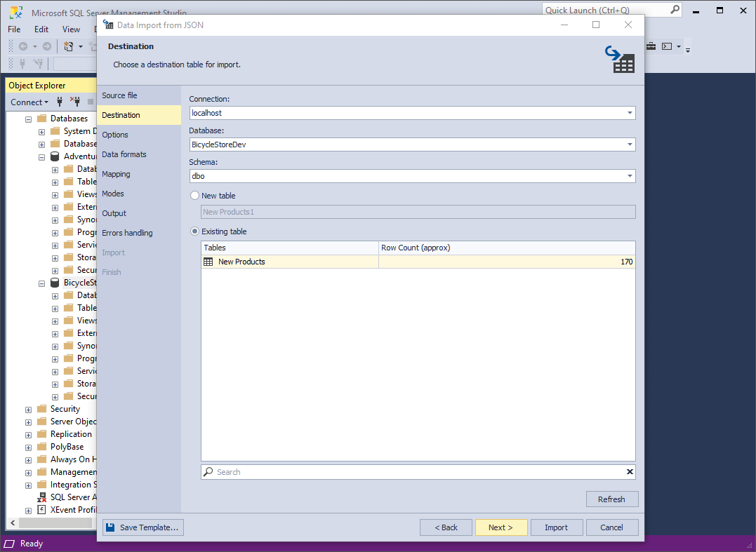Open the Schema dropdown
Viewport: 756px width, 552px height.
630,175
